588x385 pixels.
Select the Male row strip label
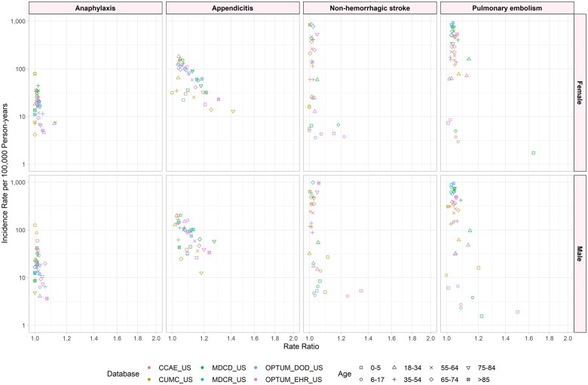point(580,254)
